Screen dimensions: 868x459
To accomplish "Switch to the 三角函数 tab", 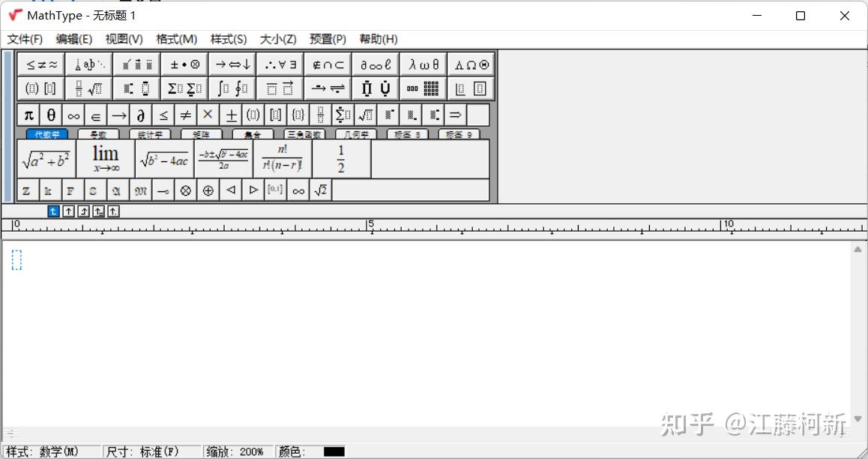I will pyautogui.click(x=304, y=134).
